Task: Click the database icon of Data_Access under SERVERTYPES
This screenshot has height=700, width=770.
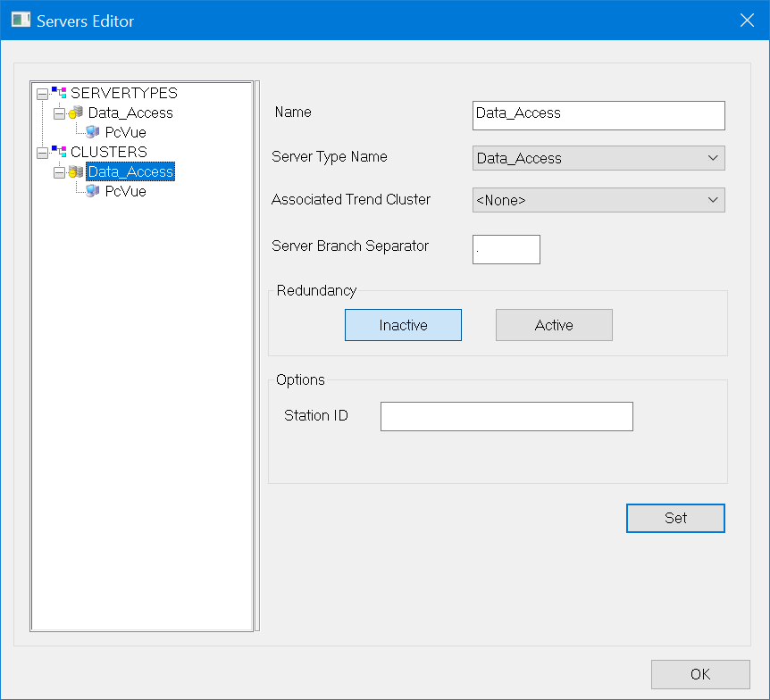Action: click(77, 113)
